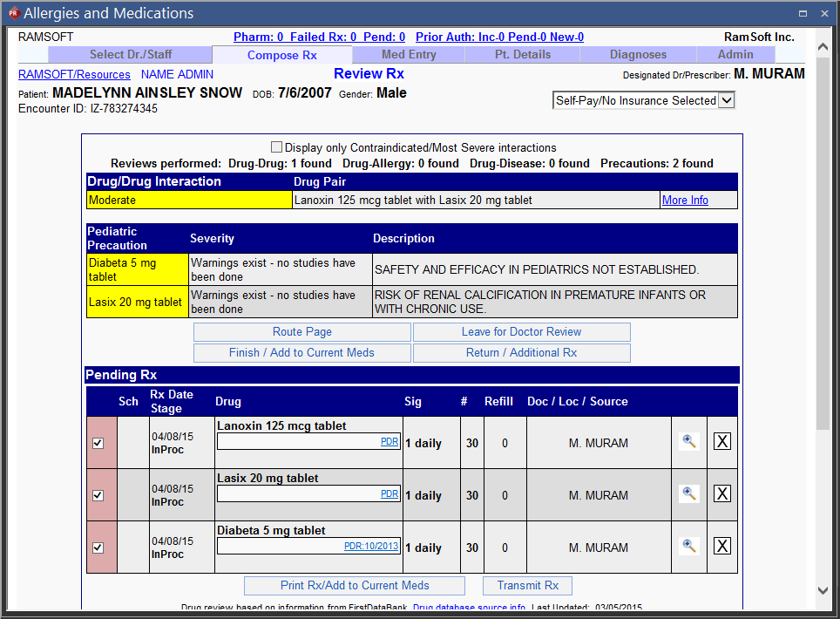Click magnifier icon for Lanoxin 125 mcg row
The image size is (840, 619).
(689, 442)
